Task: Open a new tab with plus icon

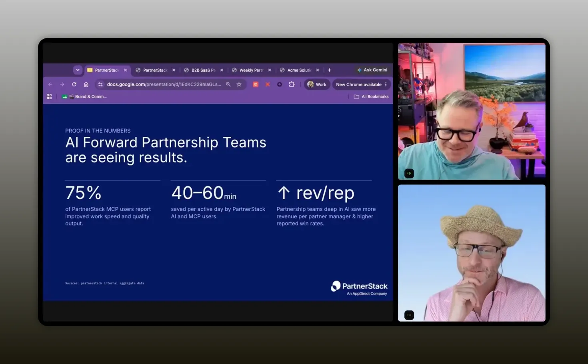Action: [330, 70]
